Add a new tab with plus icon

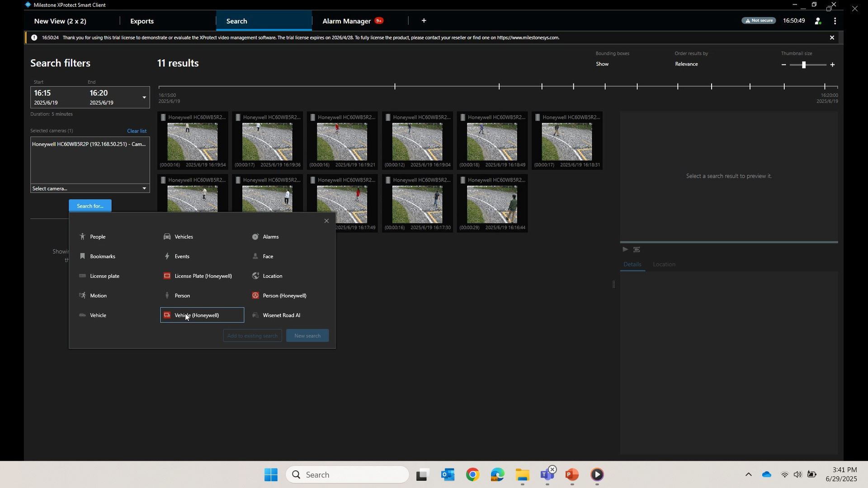click(x=424, y=20)
